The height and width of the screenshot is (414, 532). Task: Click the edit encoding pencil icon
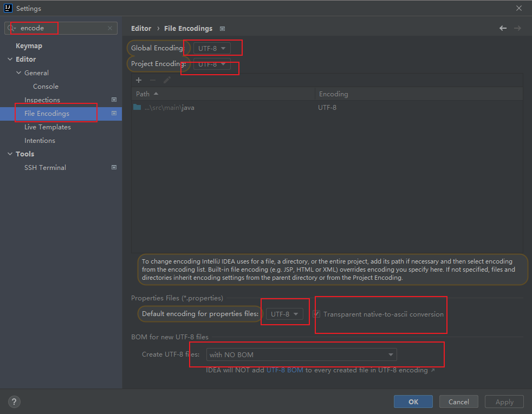coord(167,80)
